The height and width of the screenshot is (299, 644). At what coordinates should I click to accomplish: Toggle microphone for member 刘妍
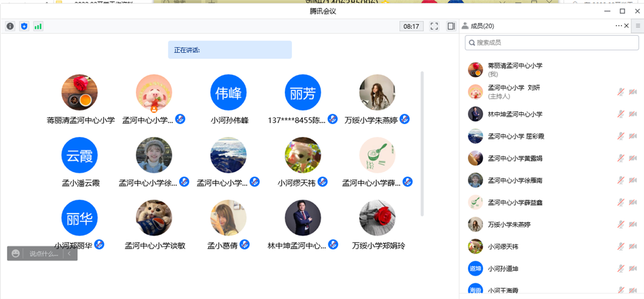[621, 92]
